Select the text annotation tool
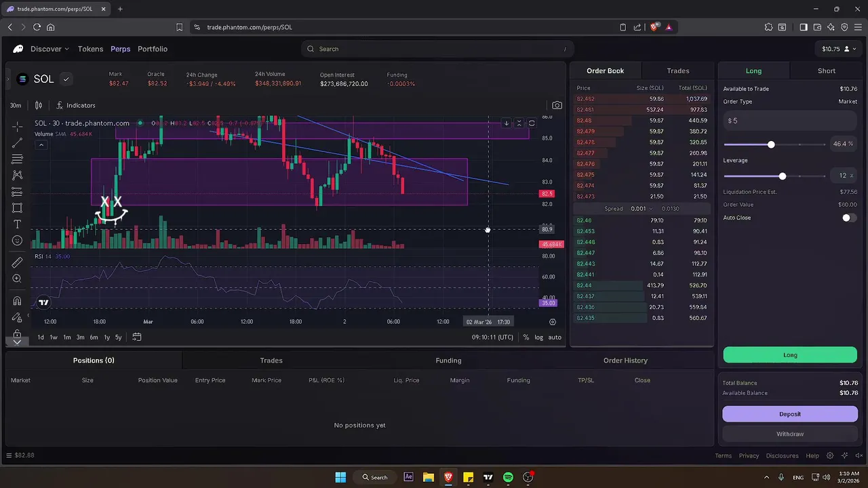868x488 pixels. point(17,224)
